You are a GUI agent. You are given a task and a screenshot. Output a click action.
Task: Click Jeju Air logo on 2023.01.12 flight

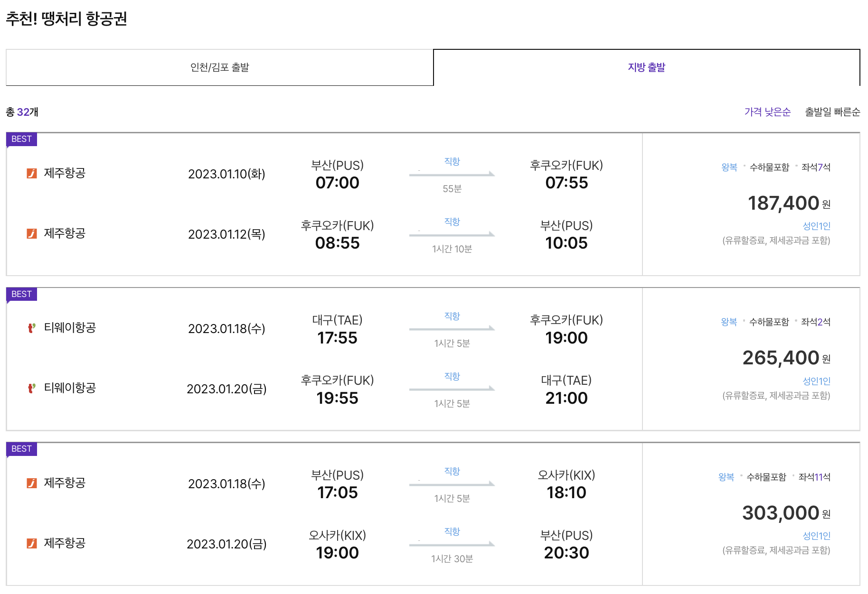pos(32,233)
